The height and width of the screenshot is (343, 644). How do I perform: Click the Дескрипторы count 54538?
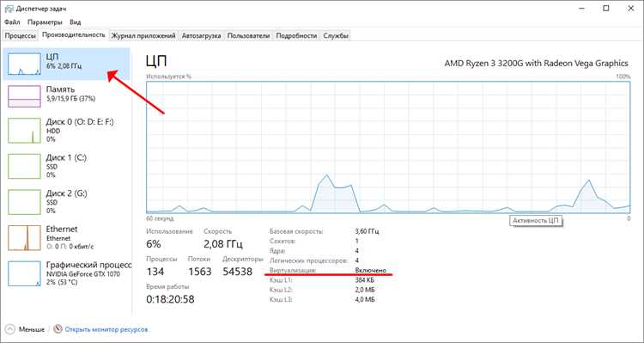[237, 272]
